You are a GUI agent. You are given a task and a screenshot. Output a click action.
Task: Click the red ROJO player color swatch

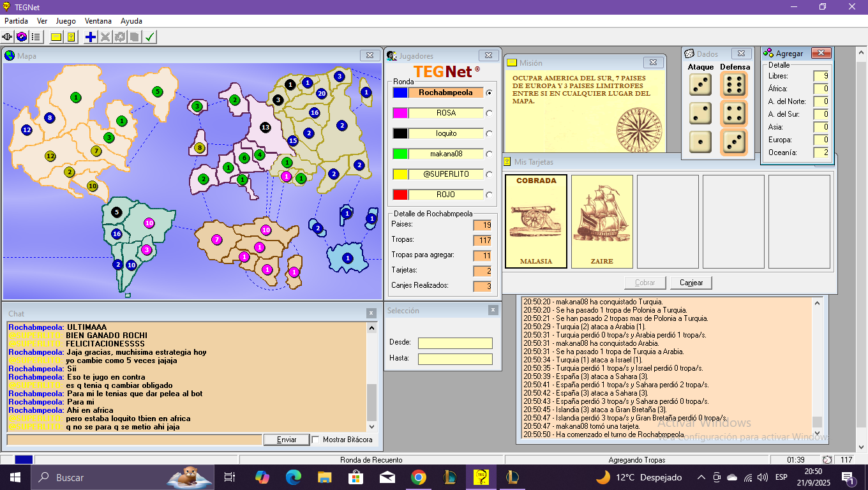pyautogui.click(x=400, y=195)
